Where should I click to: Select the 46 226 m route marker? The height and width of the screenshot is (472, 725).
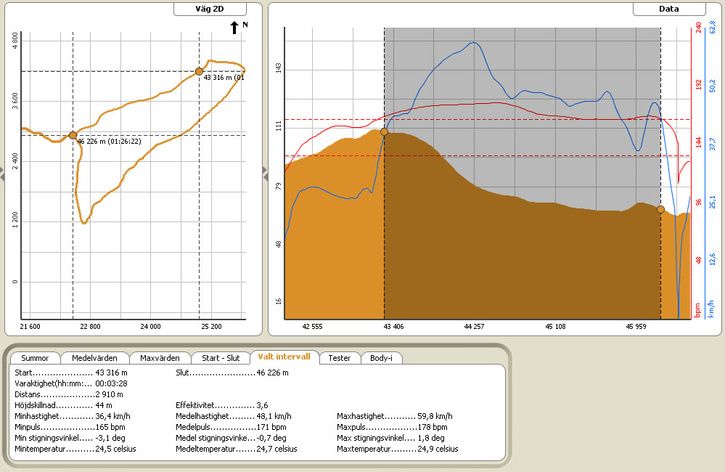pos(73,135)
